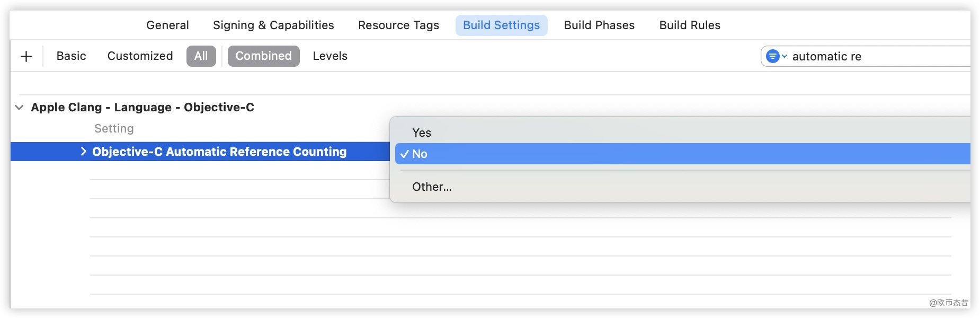Screen dimensions: 980x318
Task: Choose the checked No option
Action: click(x=420, y=154)
